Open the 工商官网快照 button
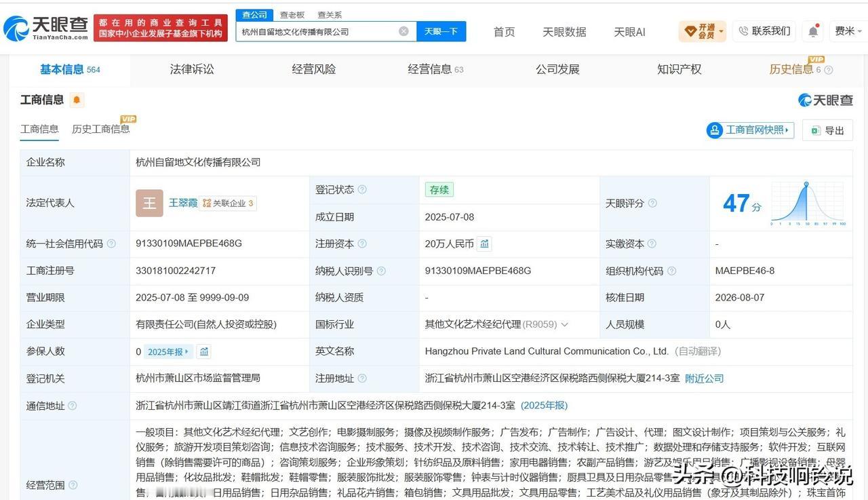 [750, 130]
